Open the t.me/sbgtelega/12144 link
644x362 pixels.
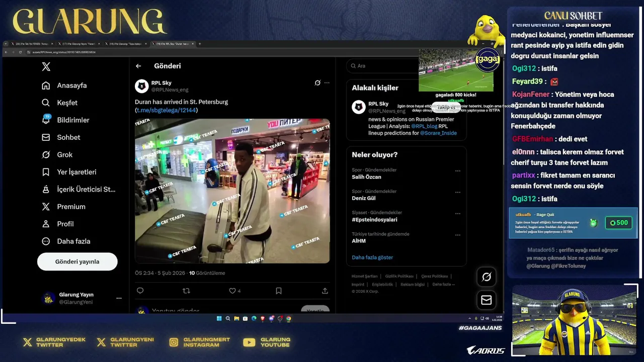(166, 110)
